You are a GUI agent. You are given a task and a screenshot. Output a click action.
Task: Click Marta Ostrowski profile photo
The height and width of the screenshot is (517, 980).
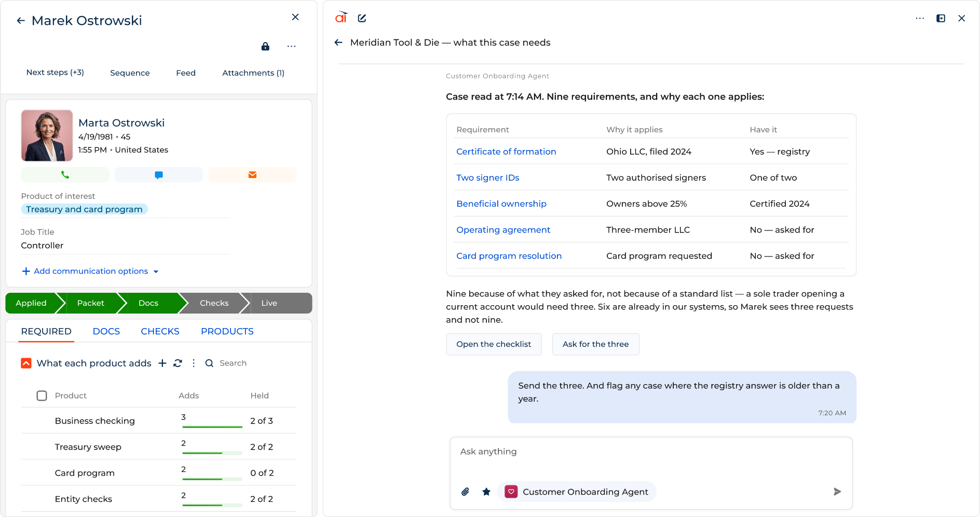pyautogui.click(x=47, y=135)
